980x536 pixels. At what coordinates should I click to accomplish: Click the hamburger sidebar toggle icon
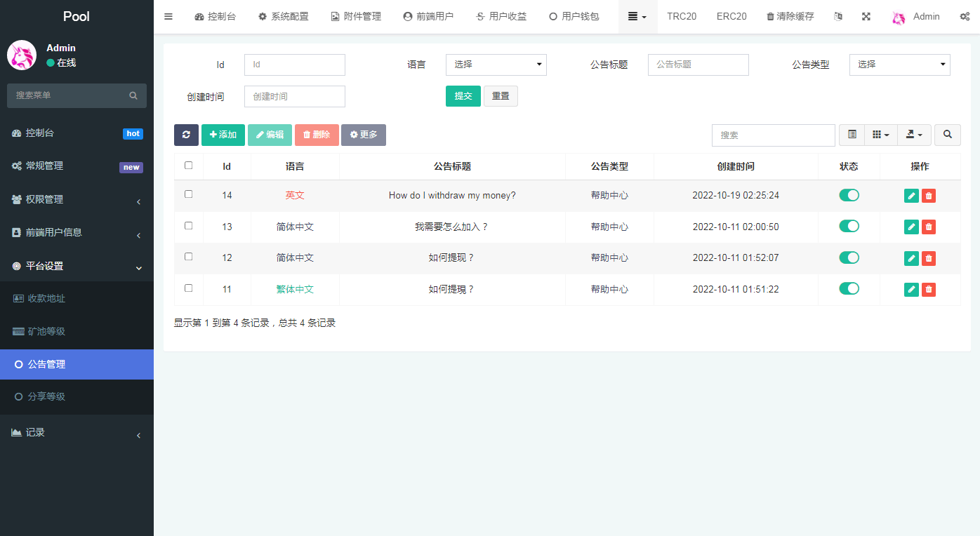168,16
